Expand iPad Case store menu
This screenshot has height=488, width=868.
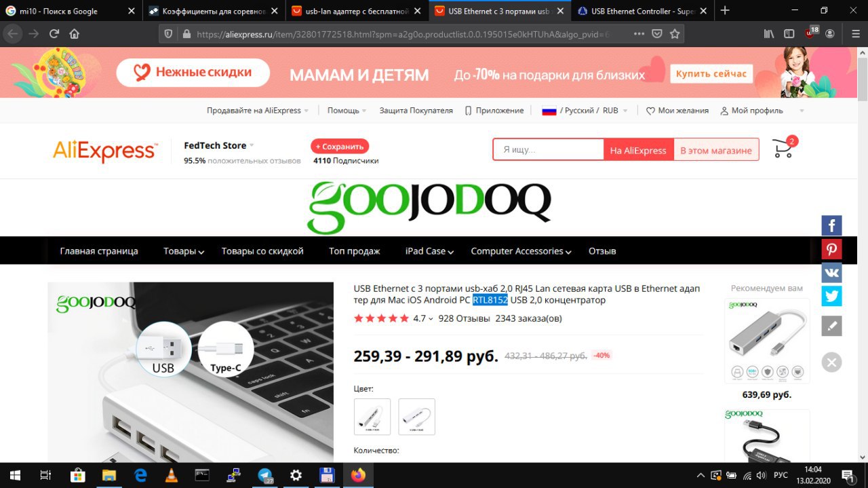[x=429, y=251]
